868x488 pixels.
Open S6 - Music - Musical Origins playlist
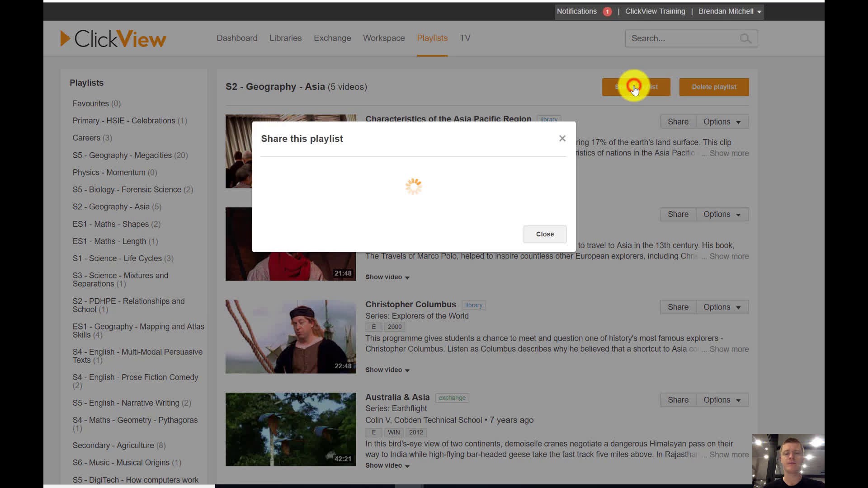[x=127, y=462]
